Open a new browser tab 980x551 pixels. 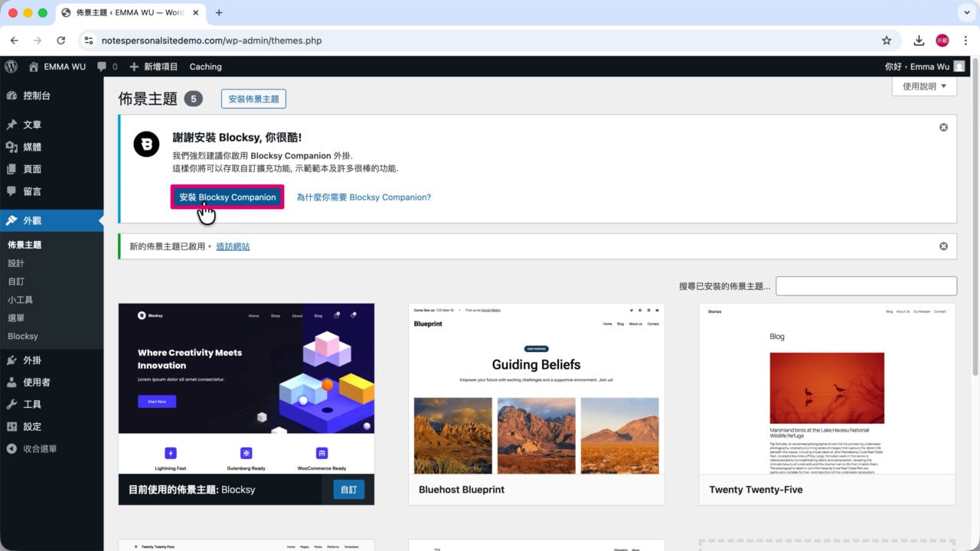click(x=219, y=13)
